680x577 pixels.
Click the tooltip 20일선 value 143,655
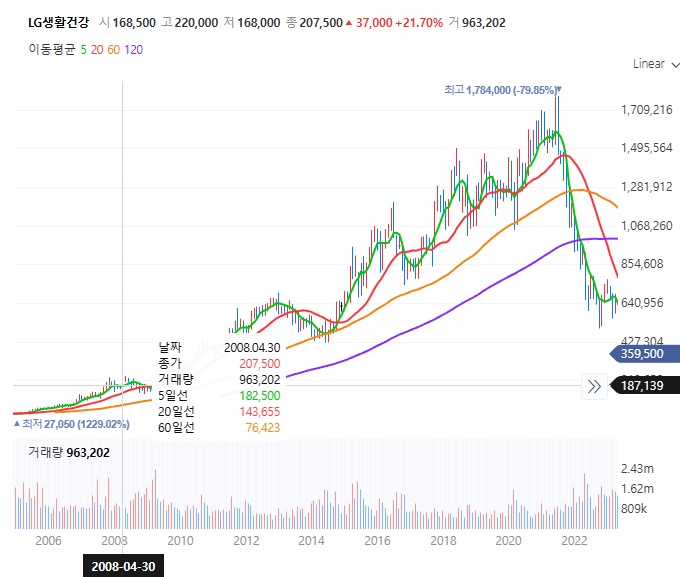click(x=260, y=412)
